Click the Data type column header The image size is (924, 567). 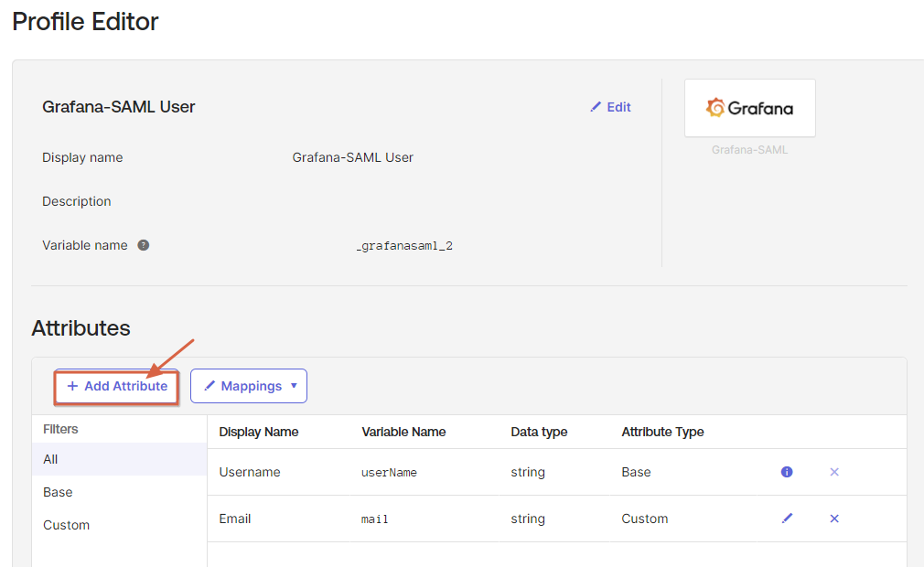pos(539,432)
